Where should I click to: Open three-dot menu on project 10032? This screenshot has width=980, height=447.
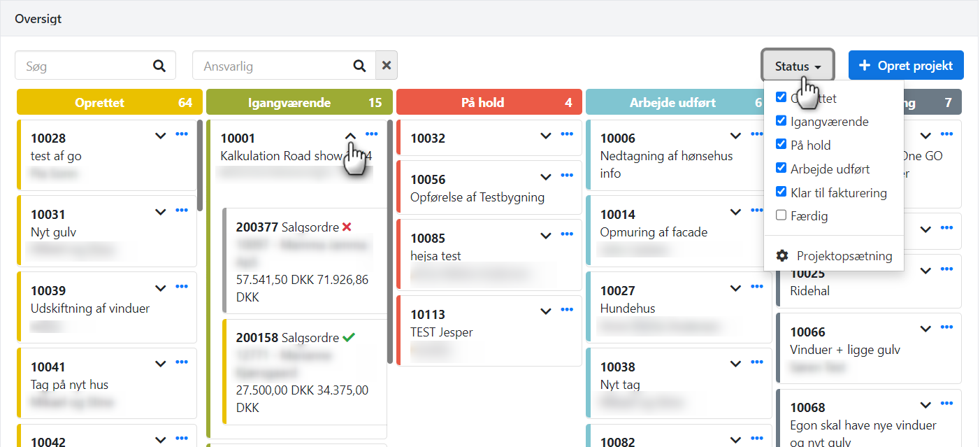coord(567,134)
